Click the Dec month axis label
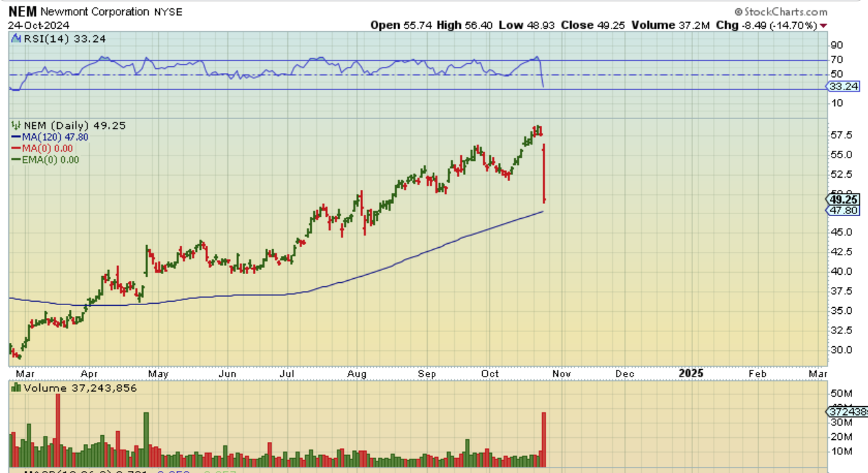 [625, 373]
